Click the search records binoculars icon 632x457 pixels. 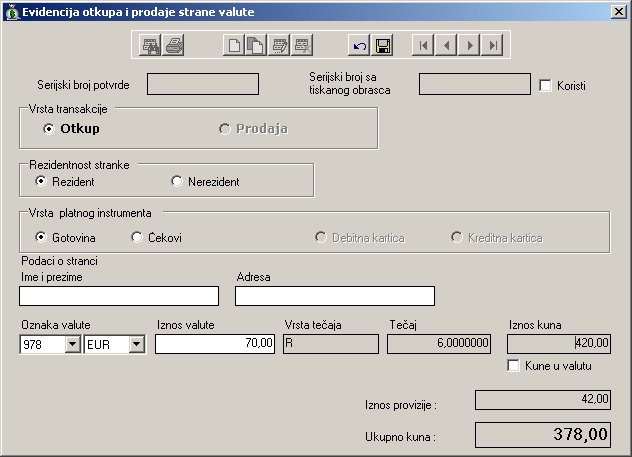(x=151, y=45)
